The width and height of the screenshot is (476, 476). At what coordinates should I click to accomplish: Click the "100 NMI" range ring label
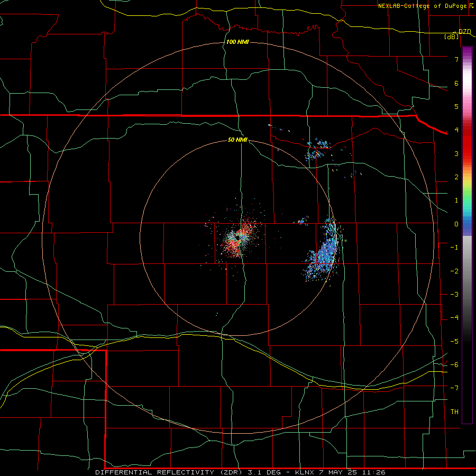pos(237,42)
